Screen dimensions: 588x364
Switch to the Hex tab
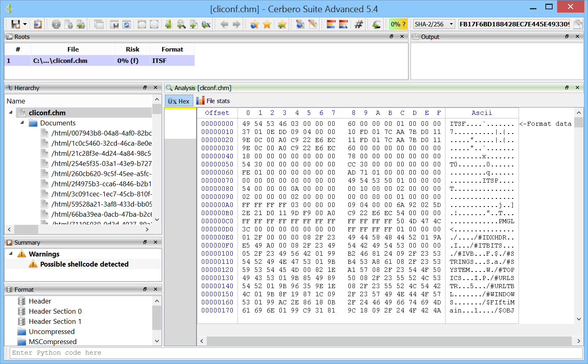tap(179, 101)
